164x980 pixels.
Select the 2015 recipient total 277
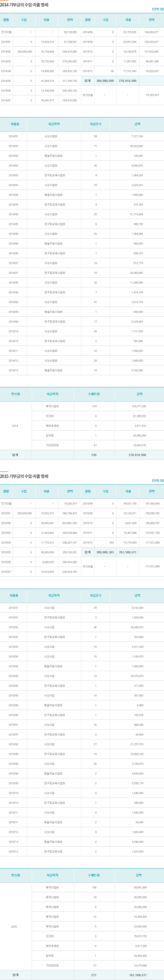[94, 975]
